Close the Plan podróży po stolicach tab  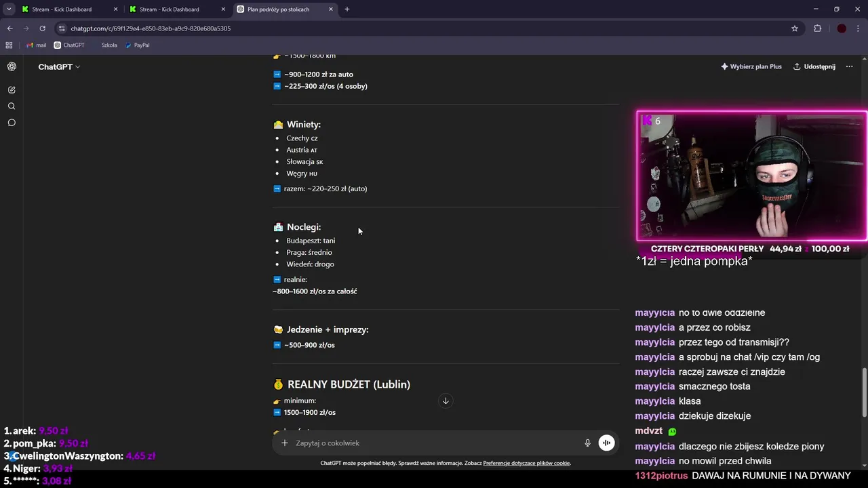(331, 9)
